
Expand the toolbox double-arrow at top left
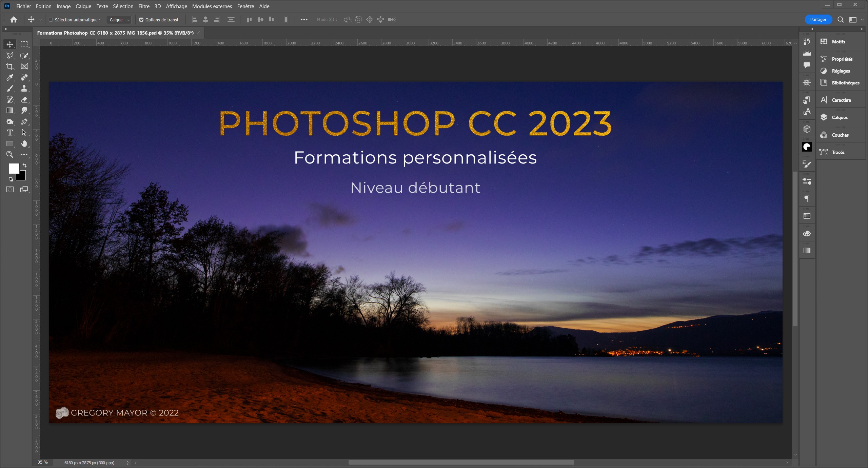(x=6, y=29)
